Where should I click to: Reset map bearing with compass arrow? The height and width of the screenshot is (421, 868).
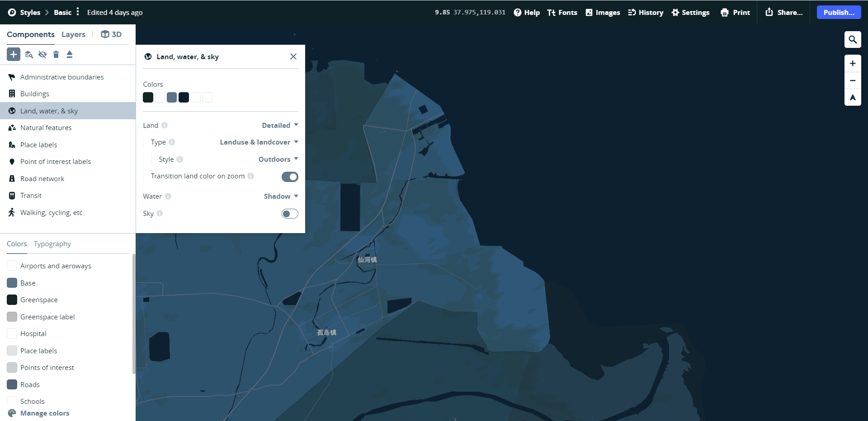(x=853, y=97)
